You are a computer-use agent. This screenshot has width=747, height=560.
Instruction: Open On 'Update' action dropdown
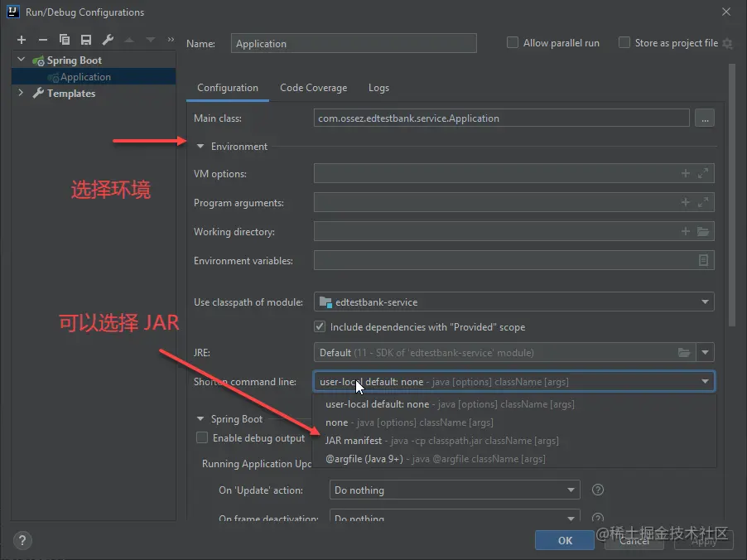pos(455,490)
